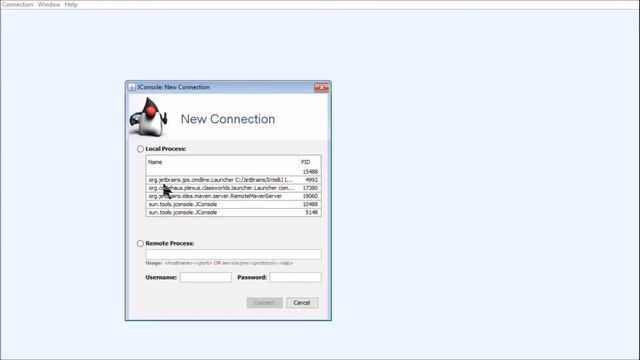Select the plexus classworlds Launcher process row

tap(233, 188)
